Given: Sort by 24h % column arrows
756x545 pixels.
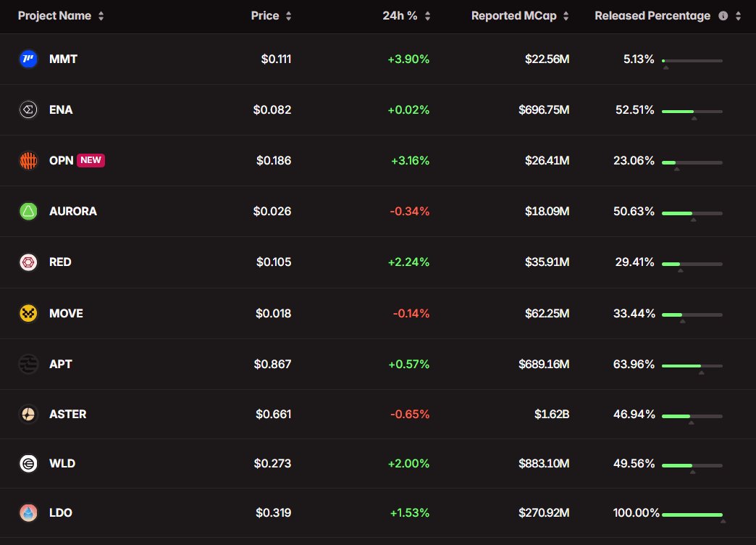Looking at the screenshot, I should [x=427, y=16].
